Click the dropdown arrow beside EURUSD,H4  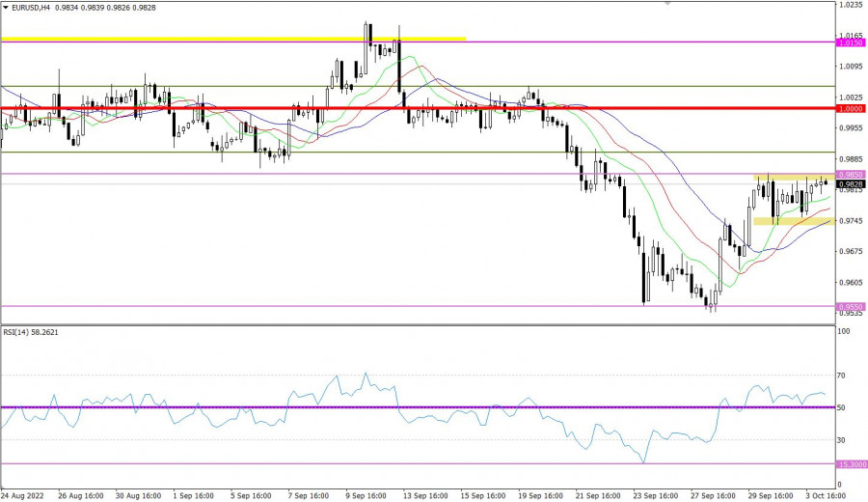(x=6, y=7)
